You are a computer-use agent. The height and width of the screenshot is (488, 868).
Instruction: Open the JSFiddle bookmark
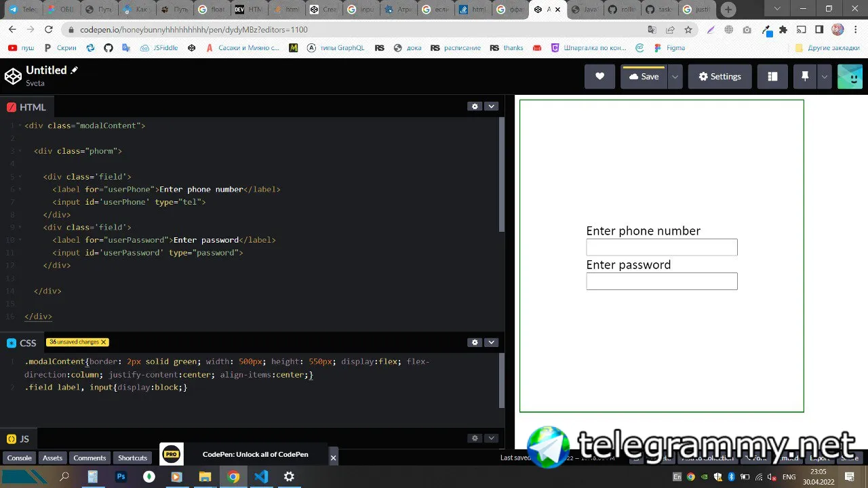(159, 48)
